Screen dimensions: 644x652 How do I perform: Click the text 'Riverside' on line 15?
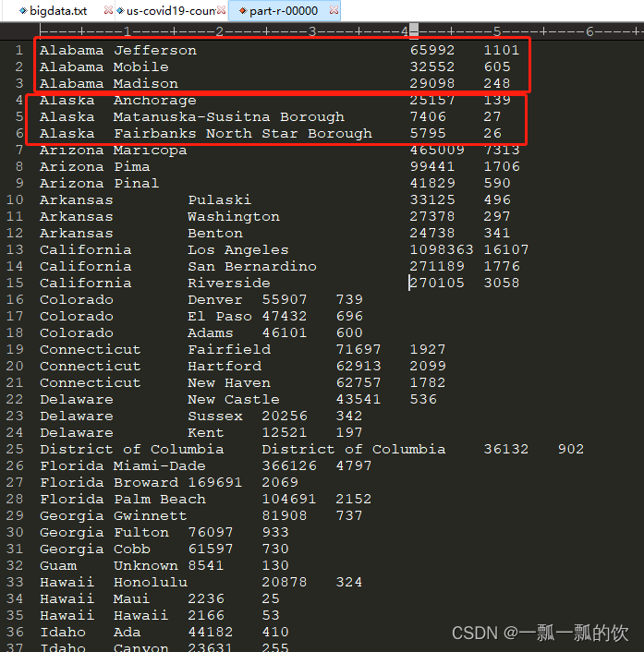(x=229, y=284)
